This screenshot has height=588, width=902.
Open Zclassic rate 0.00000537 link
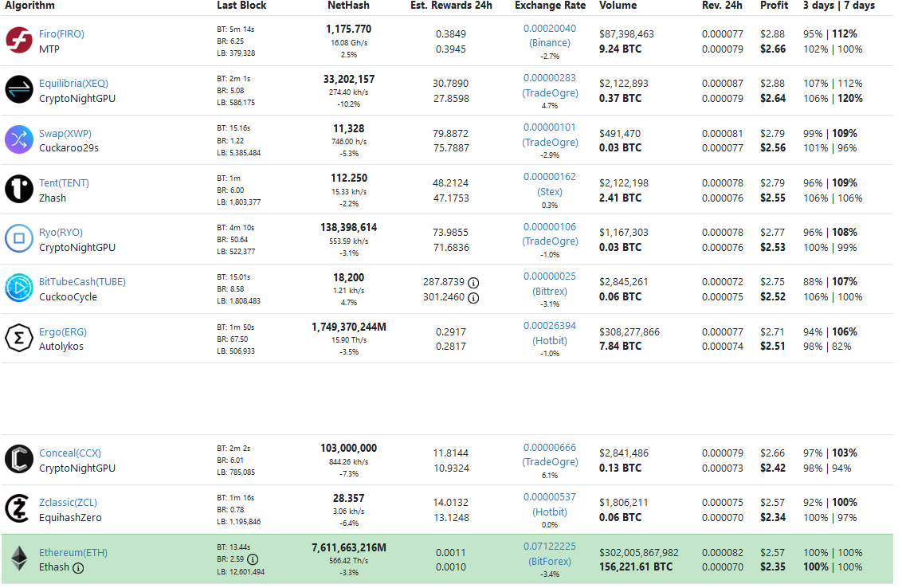(550, 497)
